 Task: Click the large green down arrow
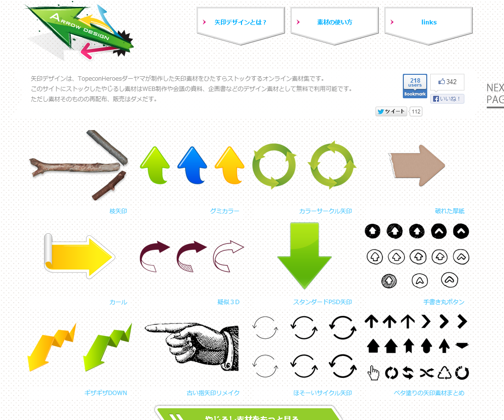click(x=305, y=256)
